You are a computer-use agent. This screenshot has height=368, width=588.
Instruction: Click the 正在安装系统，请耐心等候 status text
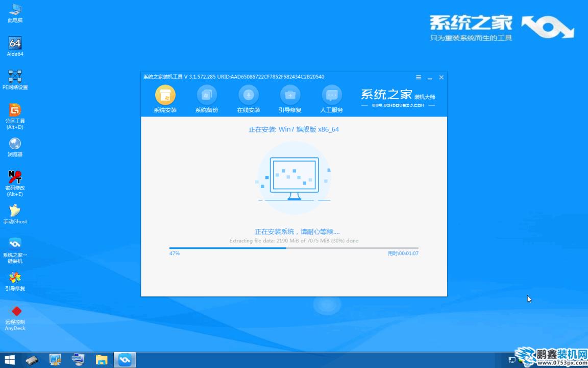(297, 232)
